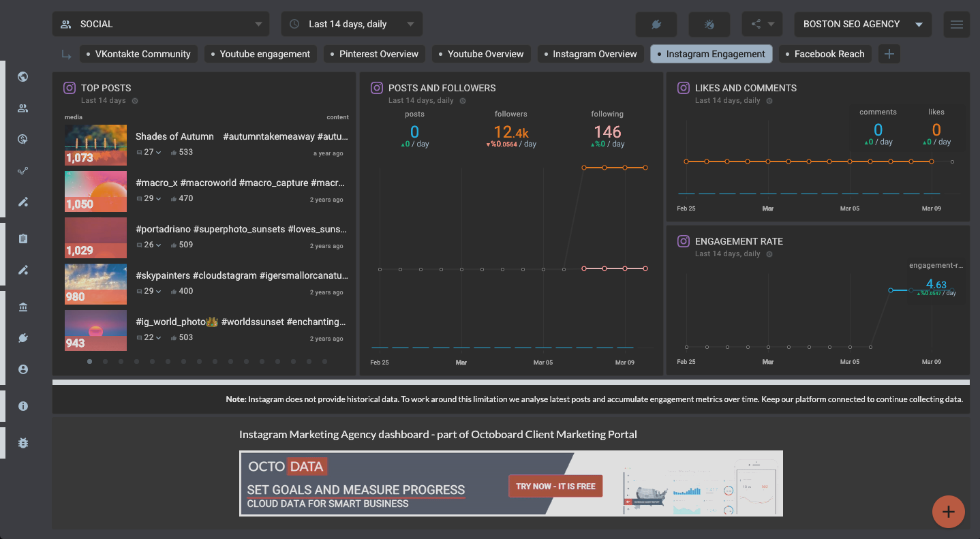Open the people group icon in sidebar
The height and width of the screenshot is (539, 980).
click(x=23, y=108)
